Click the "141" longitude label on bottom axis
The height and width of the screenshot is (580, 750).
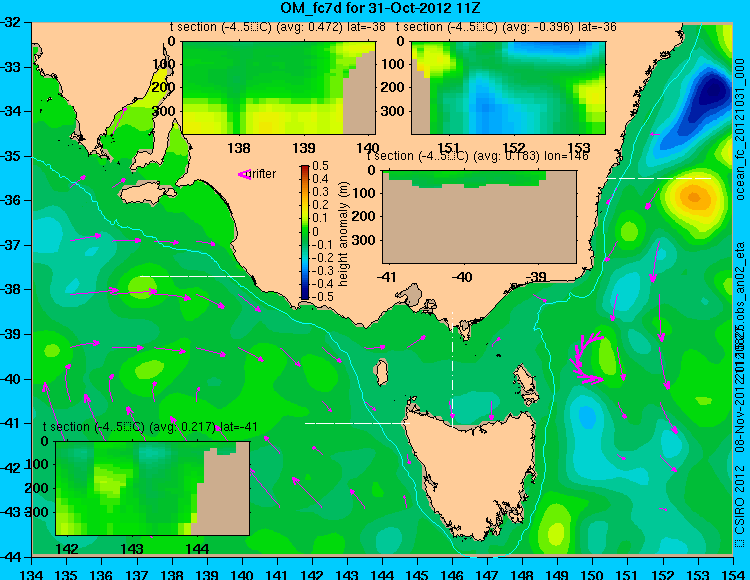coord(277,574)
